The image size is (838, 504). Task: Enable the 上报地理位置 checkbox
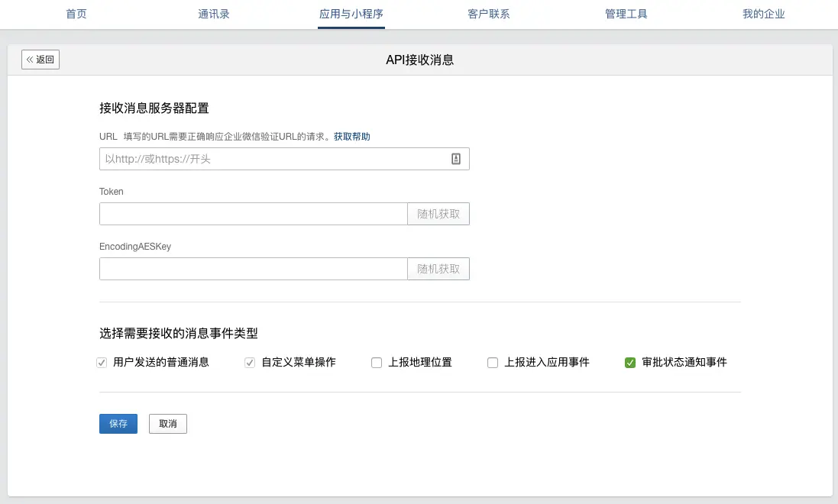tap(377, 363)
